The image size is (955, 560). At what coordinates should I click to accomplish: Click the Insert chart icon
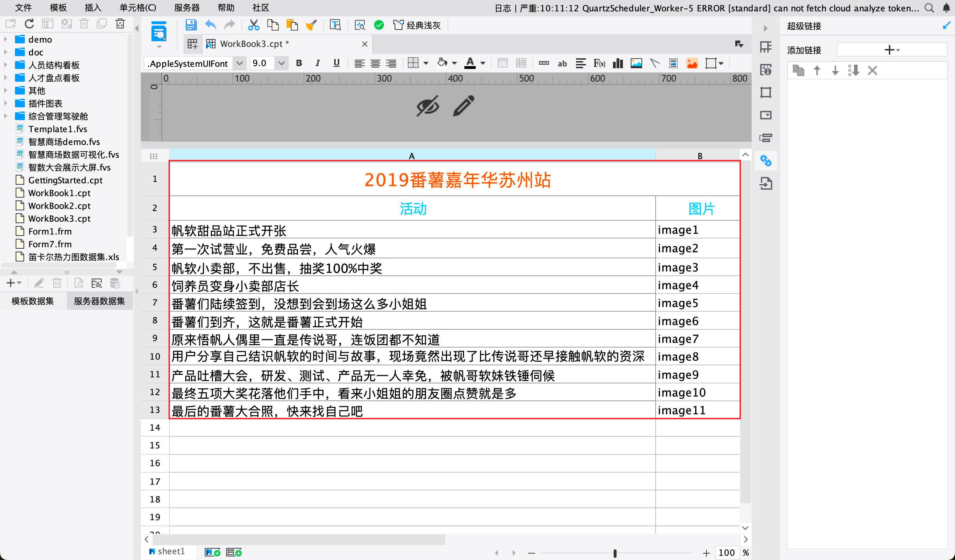(618, 63)
